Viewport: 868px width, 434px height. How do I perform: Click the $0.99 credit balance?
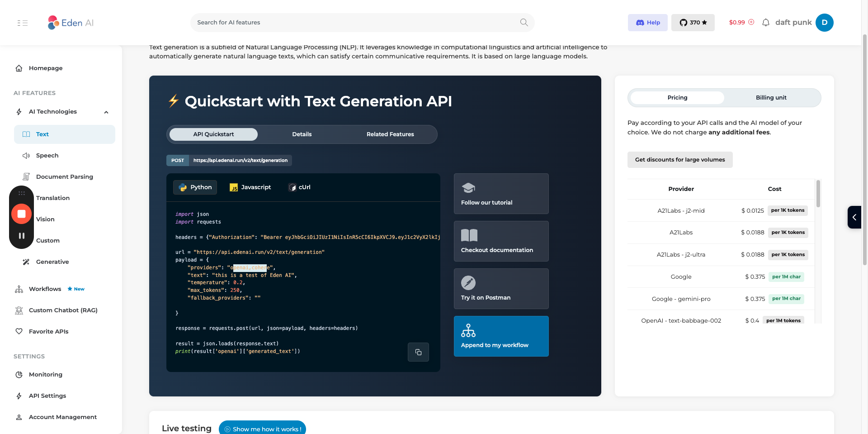[737, 22]
